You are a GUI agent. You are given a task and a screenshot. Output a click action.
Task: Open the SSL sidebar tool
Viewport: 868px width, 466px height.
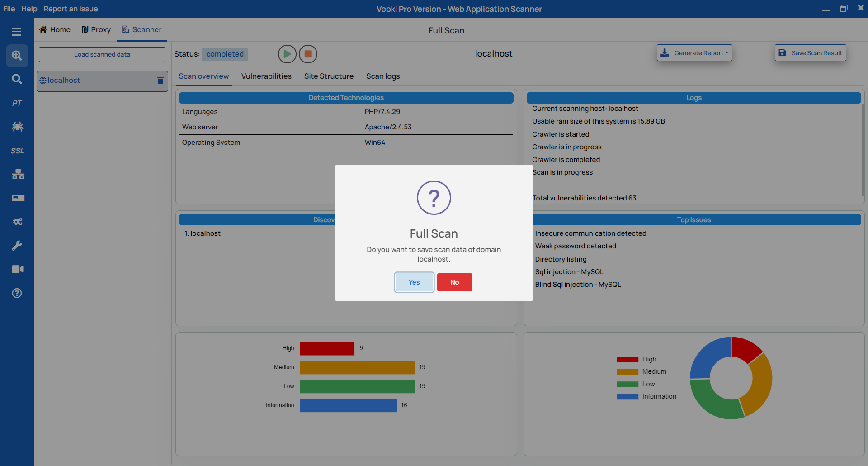[x=17, y=151]
